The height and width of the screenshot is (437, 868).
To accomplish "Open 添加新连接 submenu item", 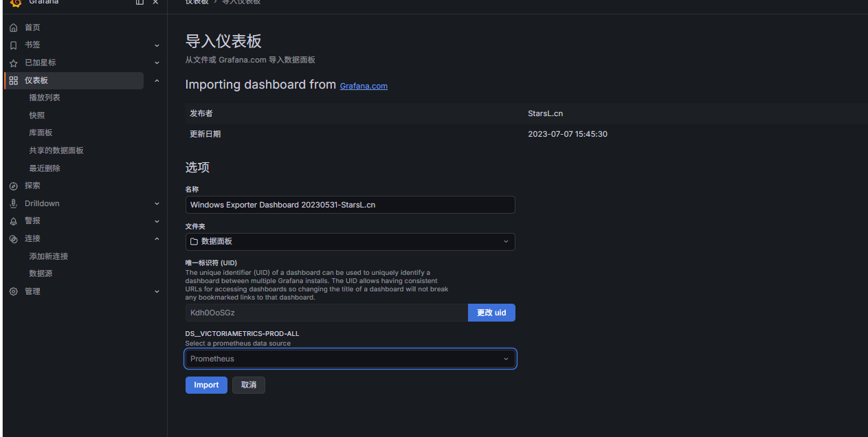I will [49, 256].
